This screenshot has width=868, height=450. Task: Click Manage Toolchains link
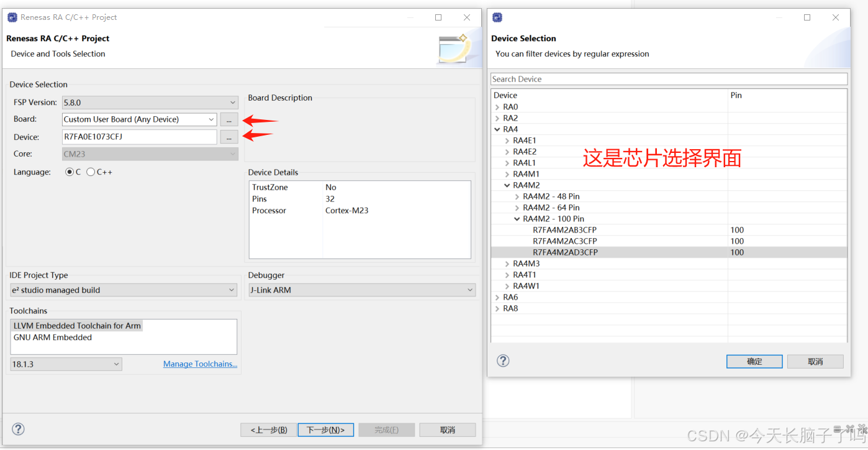[200, 364]
